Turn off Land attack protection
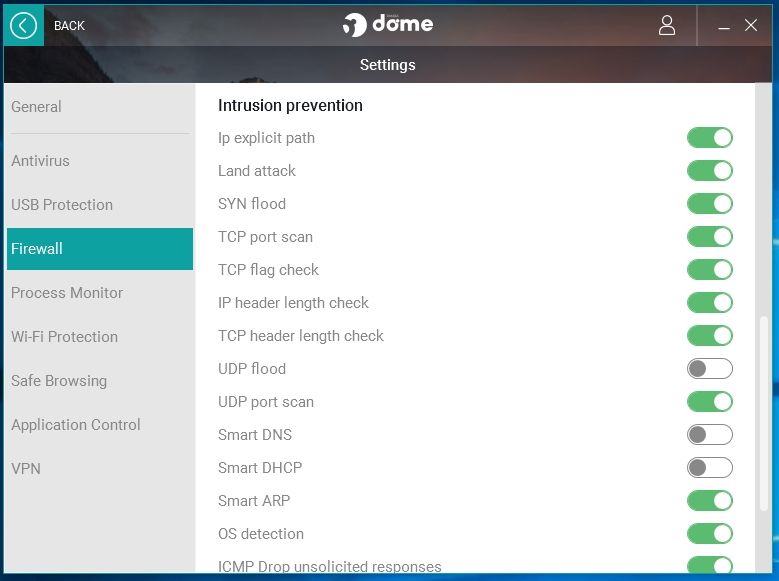Image resolution: width=779 pixels, height=581 pixels. [710, 171]
